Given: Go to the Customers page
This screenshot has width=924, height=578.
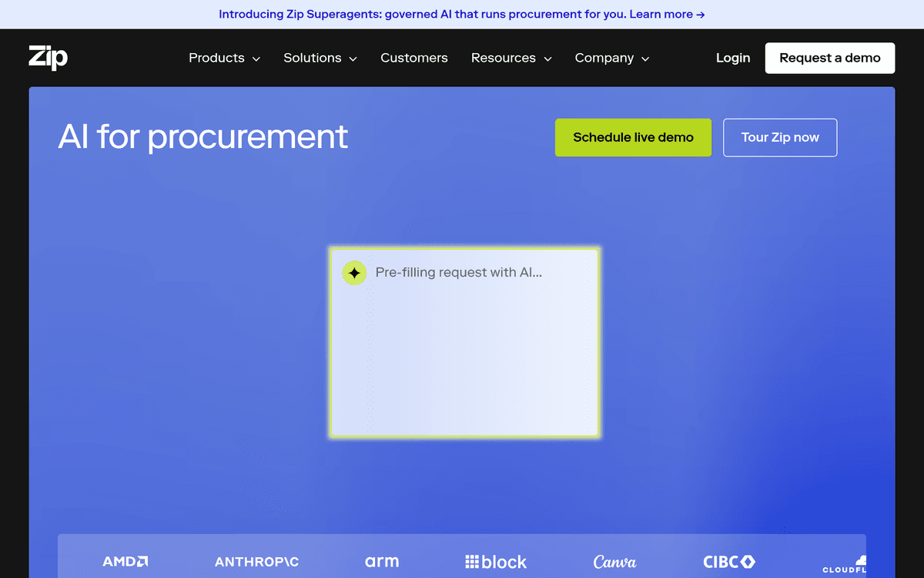Looking at the screenshot, I should (414, 58).
